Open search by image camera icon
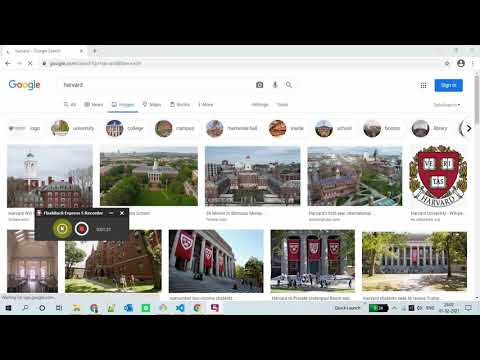 pos(259,85)
